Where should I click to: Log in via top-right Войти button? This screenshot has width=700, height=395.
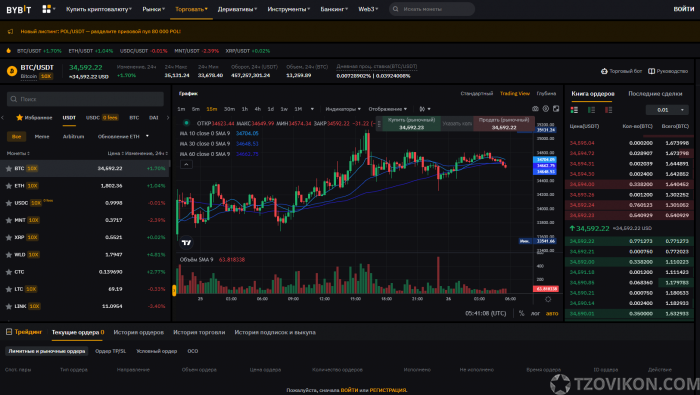click(x=683, y=9)
